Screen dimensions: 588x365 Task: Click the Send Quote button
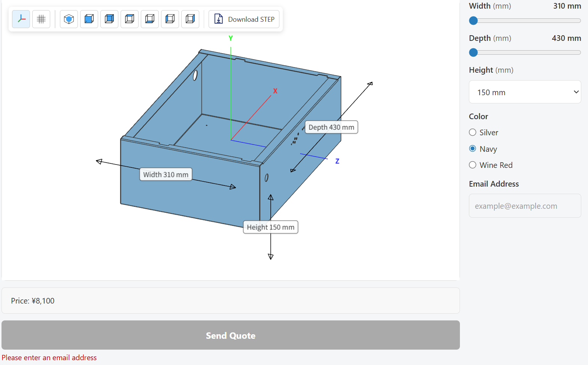pos(231,335)
